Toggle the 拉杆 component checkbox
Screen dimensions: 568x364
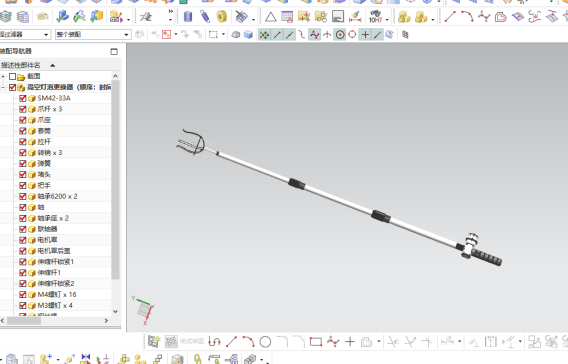pyautogui.click(x=23, y=142)
